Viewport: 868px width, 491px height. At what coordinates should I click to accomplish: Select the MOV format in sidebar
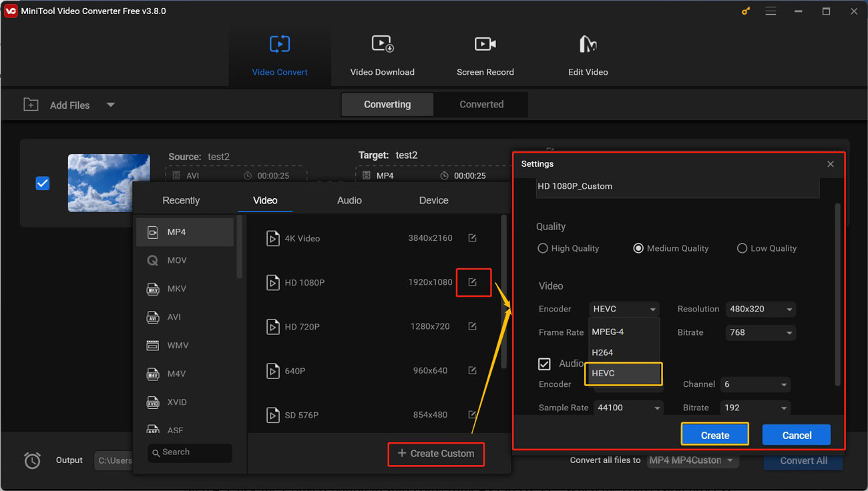[185, 260]
